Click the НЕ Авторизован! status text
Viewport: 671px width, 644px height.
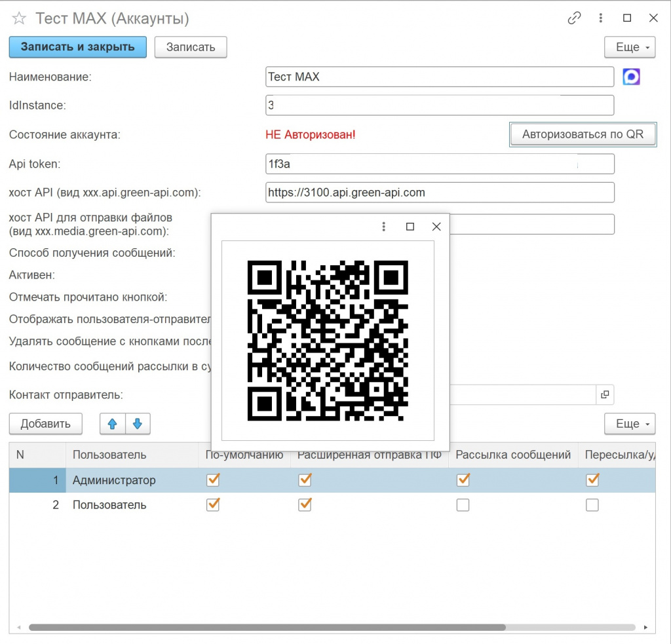point(310,135)
